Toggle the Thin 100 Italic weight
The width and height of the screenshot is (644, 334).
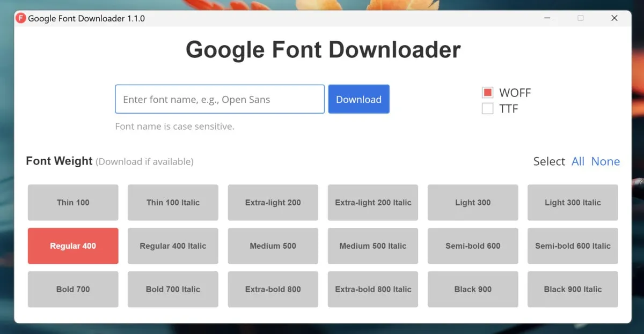point(173,203)
